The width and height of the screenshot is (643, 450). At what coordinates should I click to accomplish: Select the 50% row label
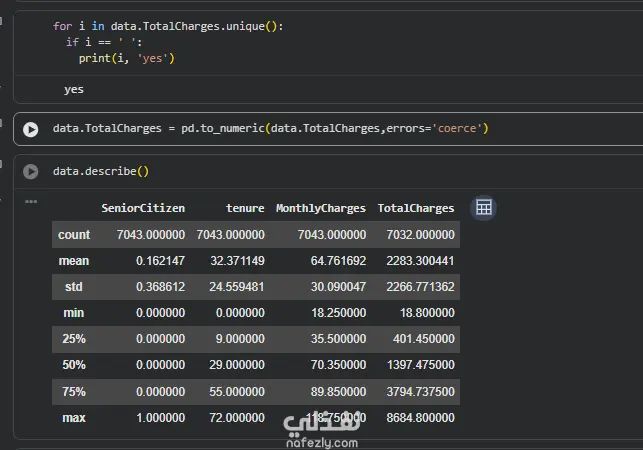pyautogui.click(x=74, y=365)
